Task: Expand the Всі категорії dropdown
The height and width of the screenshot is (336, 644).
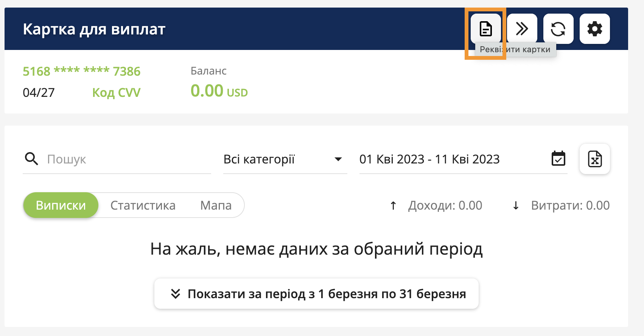Action: [x=259, y=159]
